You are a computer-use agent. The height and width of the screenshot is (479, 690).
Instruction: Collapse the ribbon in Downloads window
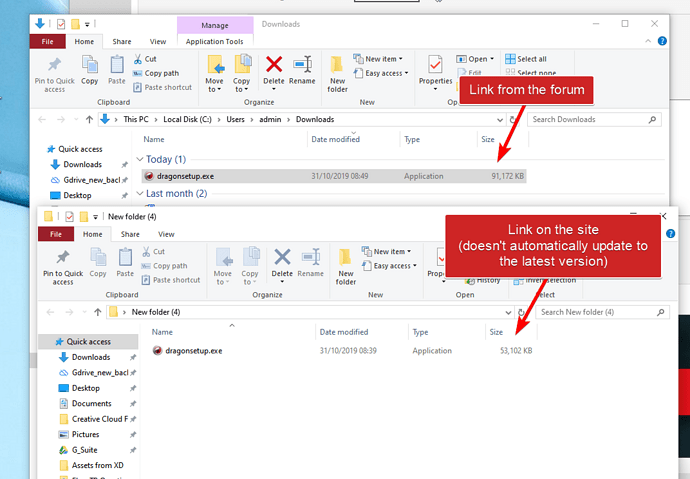point(648,41)
